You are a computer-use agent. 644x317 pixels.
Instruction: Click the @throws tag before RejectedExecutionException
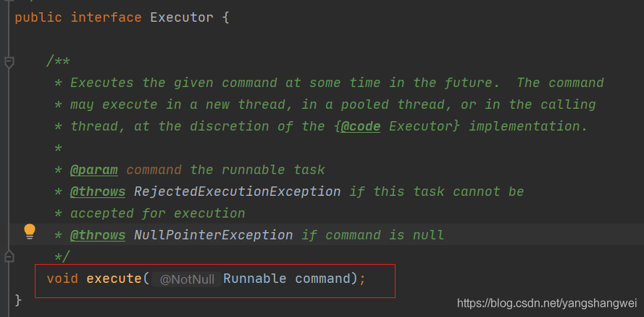coord(98,192)
